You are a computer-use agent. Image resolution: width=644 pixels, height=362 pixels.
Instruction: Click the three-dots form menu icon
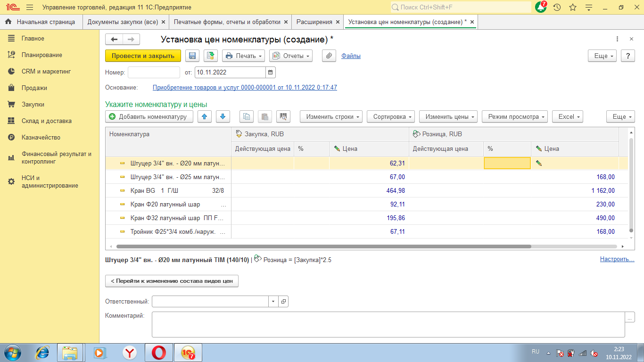(x=618, y=39)
